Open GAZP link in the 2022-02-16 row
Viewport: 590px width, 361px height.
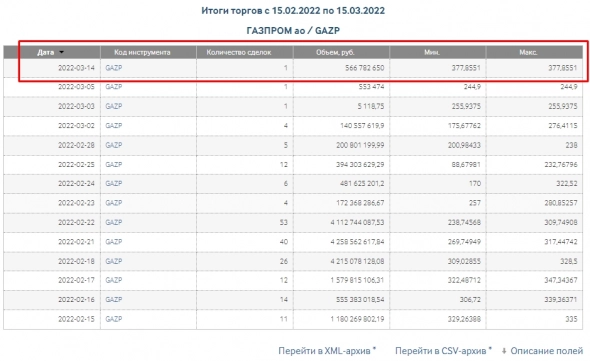coord(114,300)
